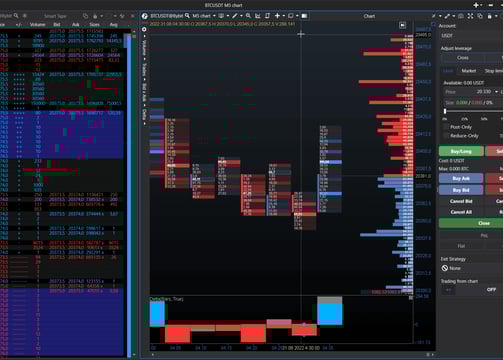Click the Available: 0.00 USDT text
The image size is (503, 360).
[464, 83]
